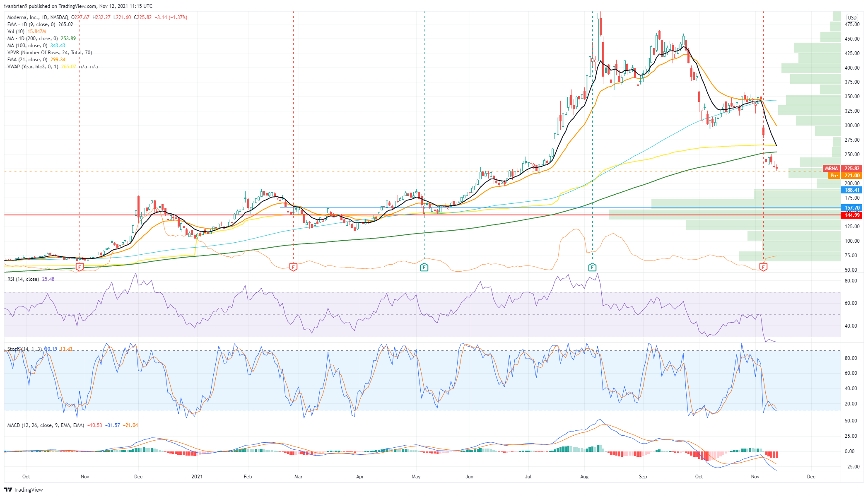Click the TradingView logo at chart bottom
Screen dimensions: 868x497
(x=24, y=490)
